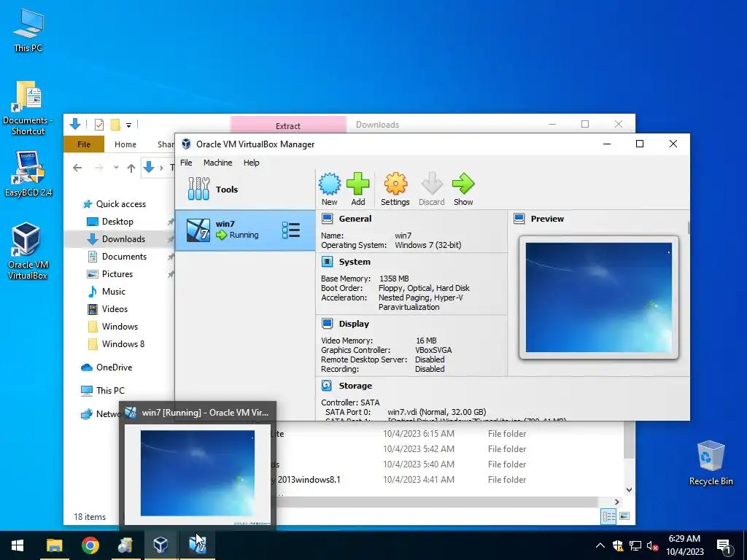The height and width of the screenshot is (560, 747).
Task: Click the Preview panel header
Action: (547, 219)
